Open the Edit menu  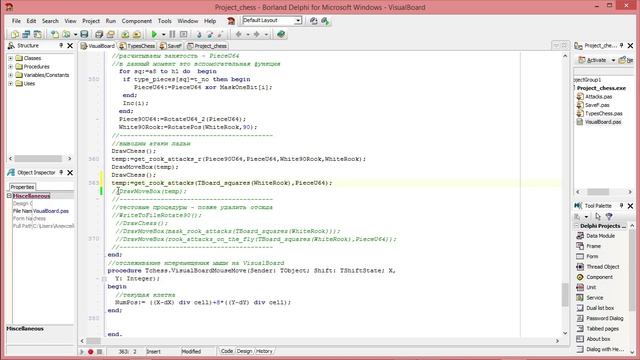(x=31, y=21)
